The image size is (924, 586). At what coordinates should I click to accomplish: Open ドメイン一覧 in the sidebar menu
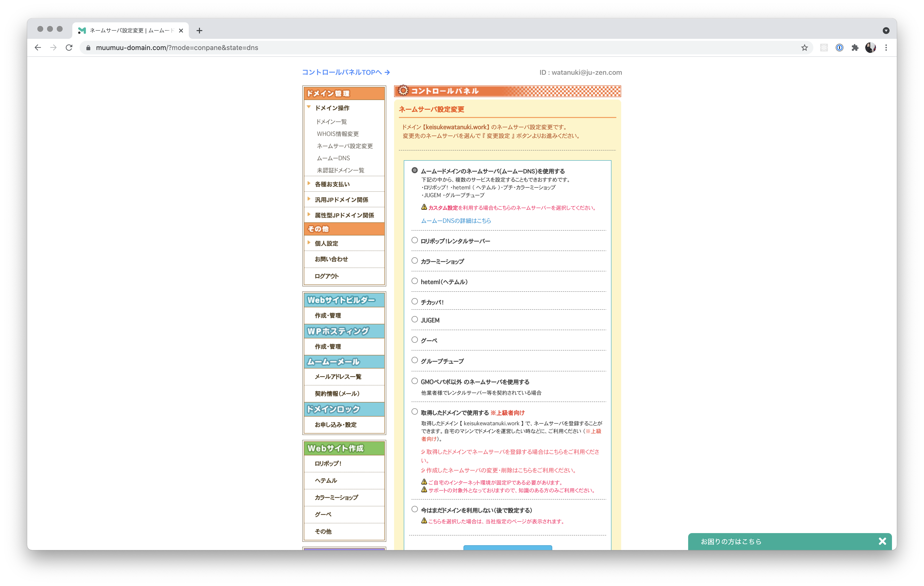pyautogui.click(x=331, y=122)
